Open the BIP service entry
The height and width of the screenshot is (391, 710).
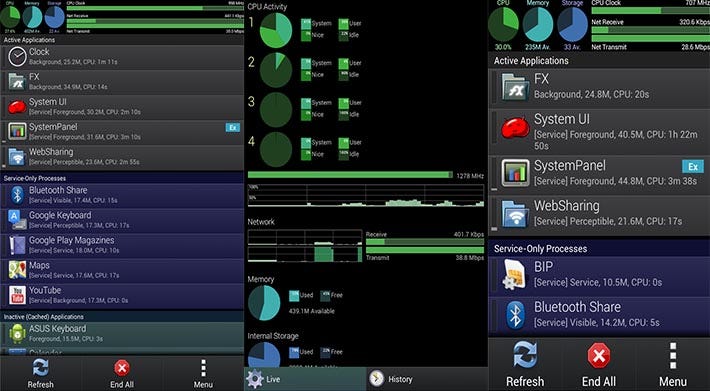click(599, 276)
